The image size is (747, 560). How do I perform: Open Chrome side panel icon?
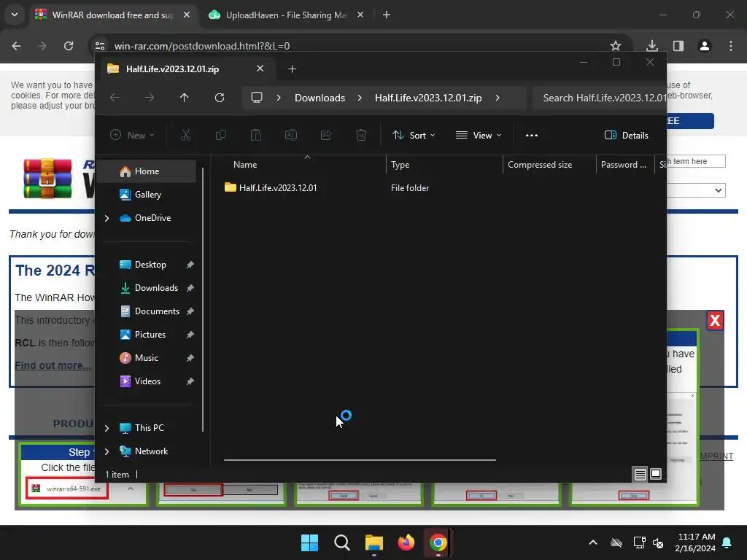[x=678, y=46]
